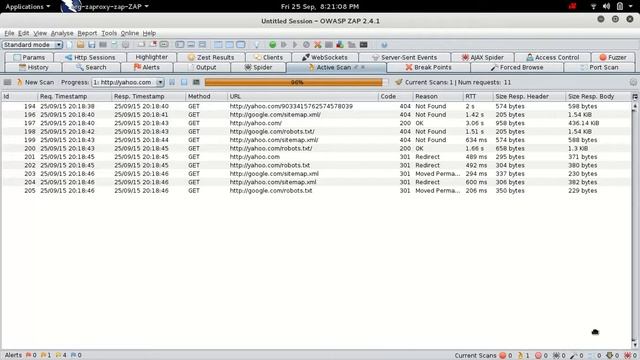Open the Online menu
The width and height of the screenshot is (640, 360).
coord(130,33)
